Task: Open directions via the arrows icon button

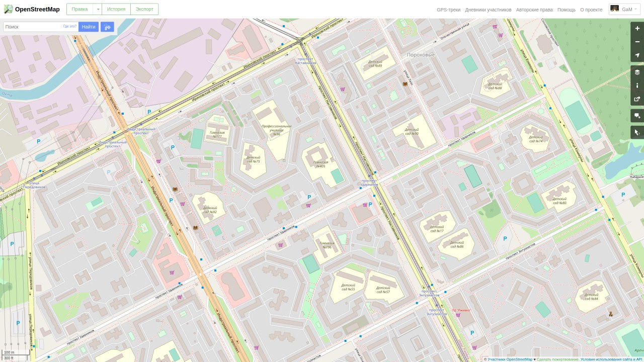Action: point(107,27)
